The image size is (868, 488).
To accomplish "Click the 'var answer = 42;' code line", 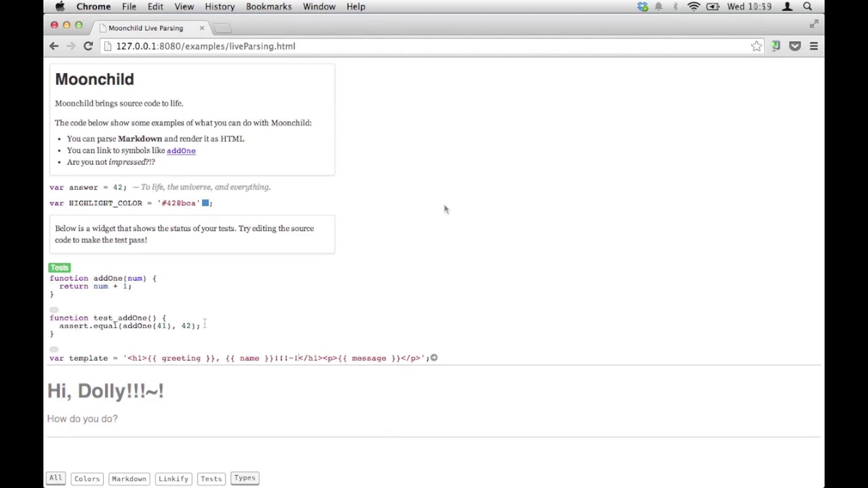I will pyautogui.click(x=88, y=187).
